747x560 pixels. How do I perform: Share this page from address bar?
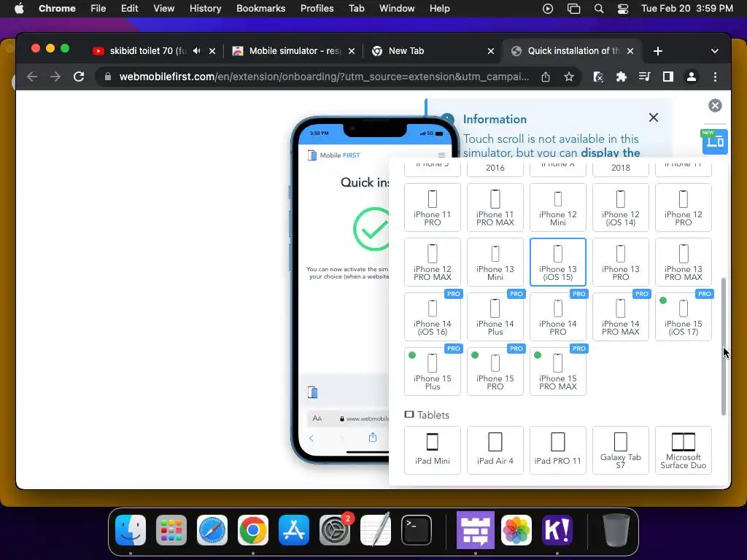546,77
